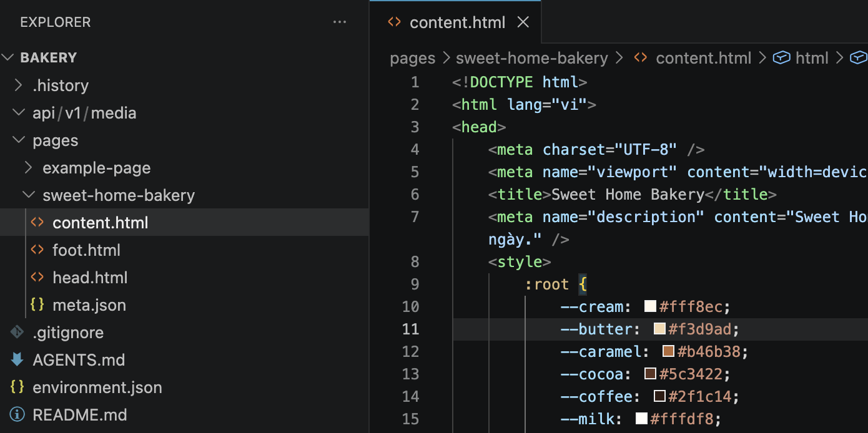
Task: Switch to the content.html editor tab
Action: coord(455,22)
